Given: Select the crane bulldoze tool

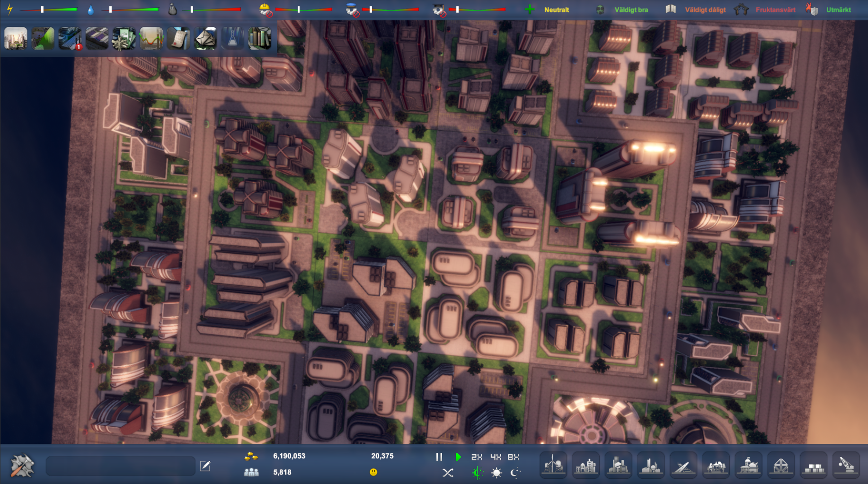Looking at the screenshot, I should coord(846,465).
